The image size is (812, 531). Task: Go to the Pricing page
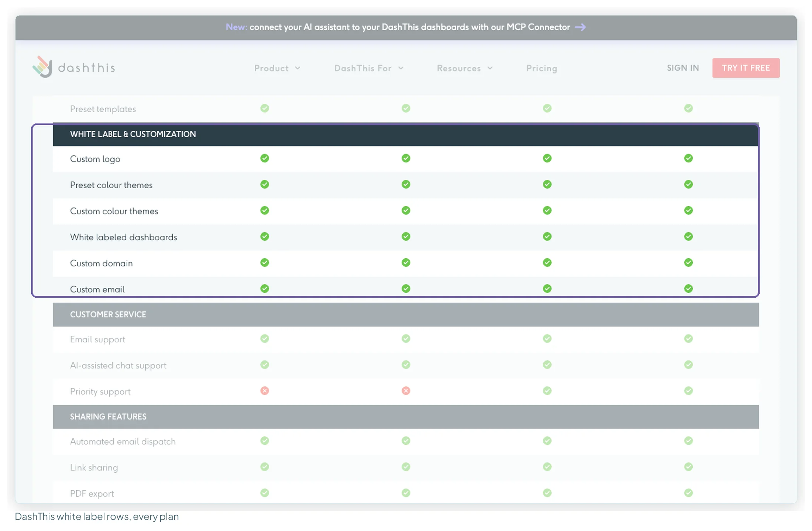541,68
